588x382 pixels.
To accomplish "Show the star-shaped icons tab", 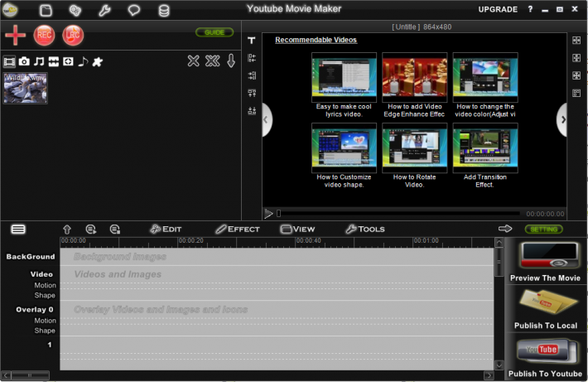I will 98,61.
